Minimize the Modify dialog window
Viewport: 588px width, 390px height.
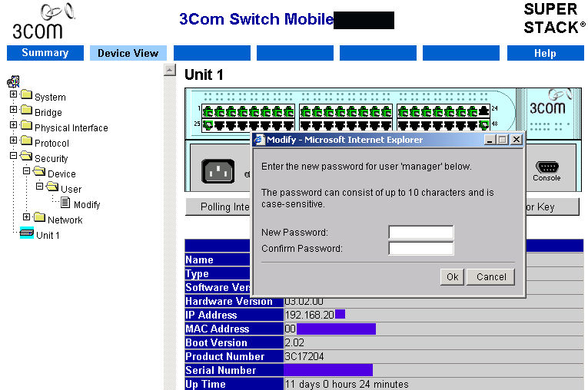pyautogui.click(x=490, y=140)
